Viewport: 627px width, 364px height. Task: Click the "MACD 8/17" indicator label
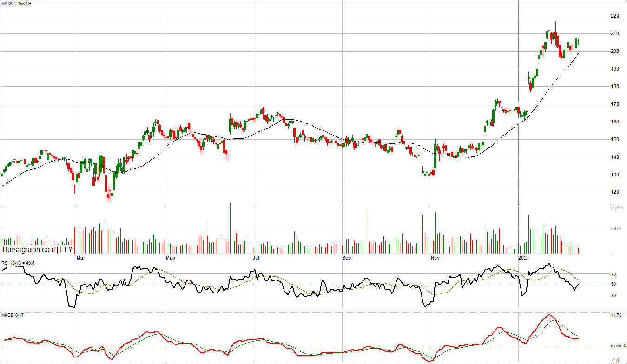[12, 315]
